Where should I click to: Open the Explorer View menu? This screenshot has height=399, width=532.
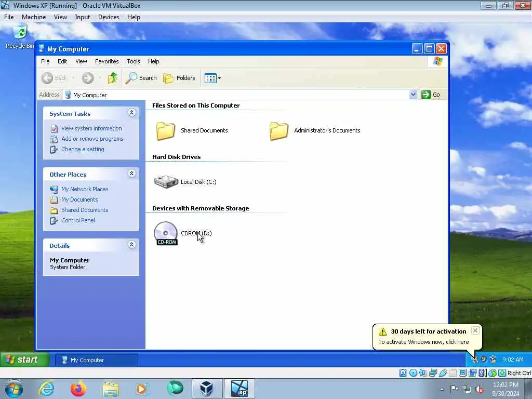click(x=81, y=61)
